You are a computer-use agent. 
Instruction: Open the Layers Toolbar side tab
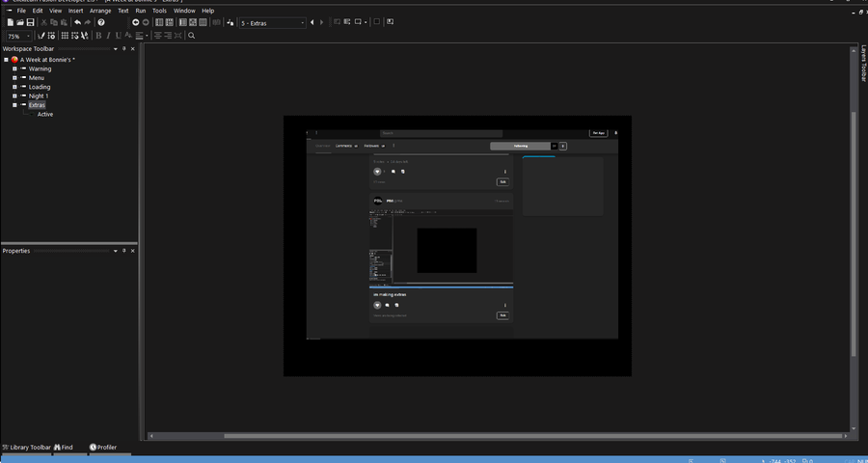tap(863, 63)
